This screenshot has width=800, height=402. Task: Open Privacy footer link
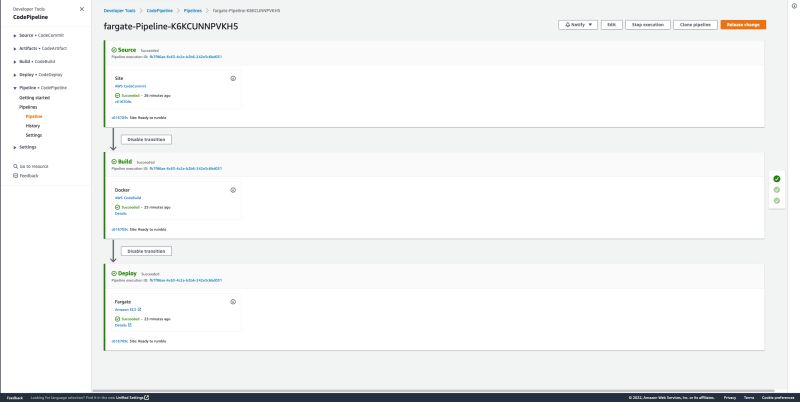coord(730,397)
